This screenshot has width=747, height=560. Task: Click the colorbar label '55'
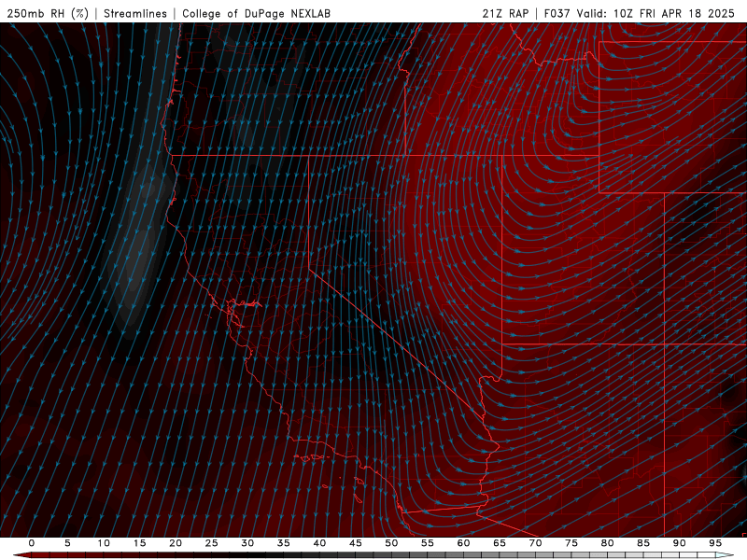pos(428,543)
